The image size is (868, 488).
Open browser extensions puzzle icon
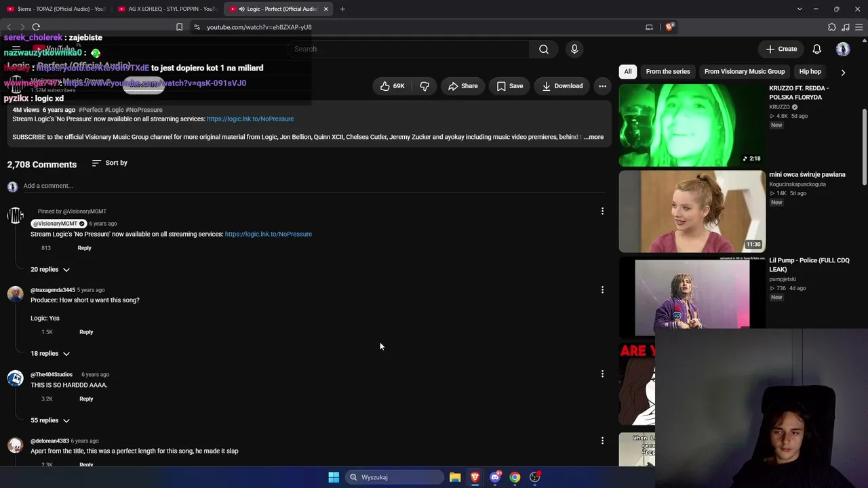[x=832, y=27]
